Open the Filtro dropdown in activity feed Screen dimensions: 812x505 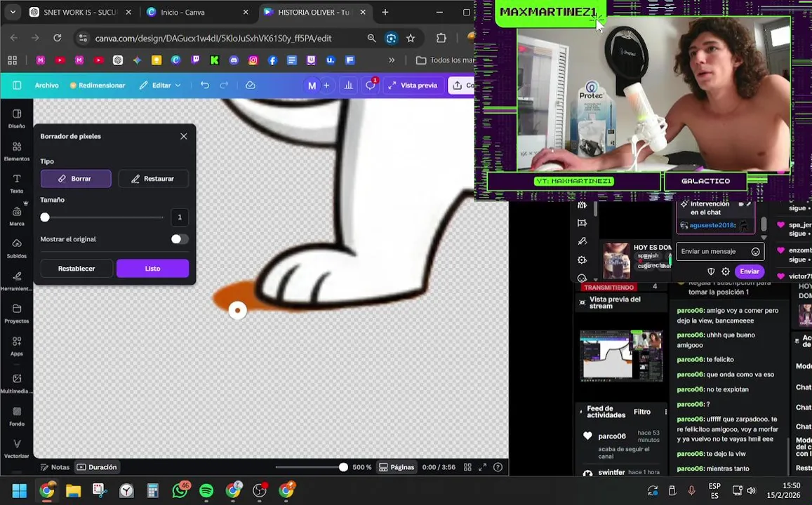click(642, 412)
